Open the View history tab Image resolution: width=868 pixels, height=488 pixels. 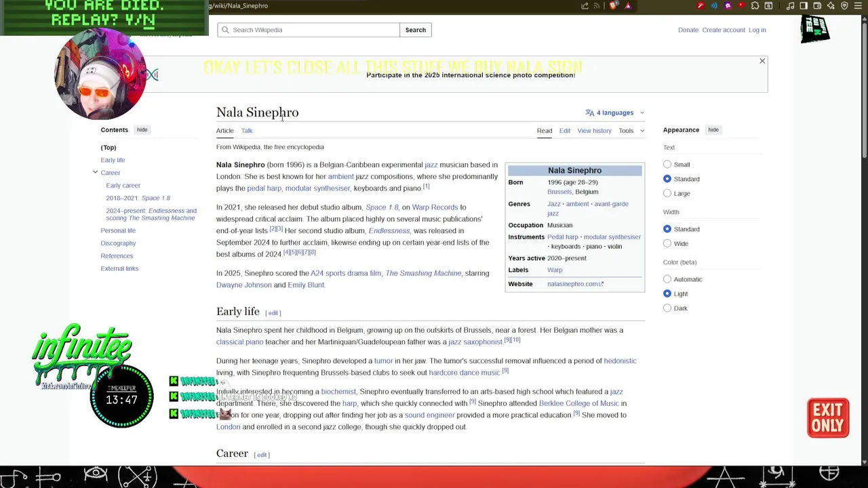[x=594, y=131]
